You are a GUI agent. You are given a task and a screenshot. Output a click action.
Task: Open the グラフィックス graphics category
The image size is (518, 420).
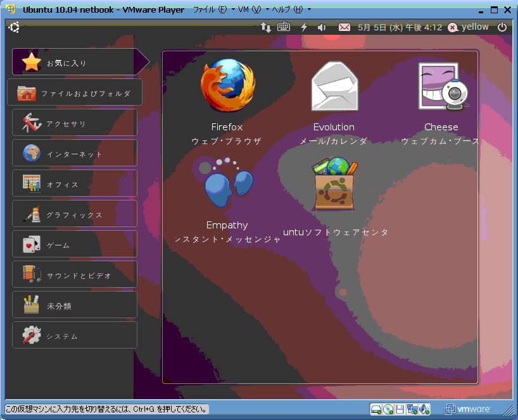[75, 214]
